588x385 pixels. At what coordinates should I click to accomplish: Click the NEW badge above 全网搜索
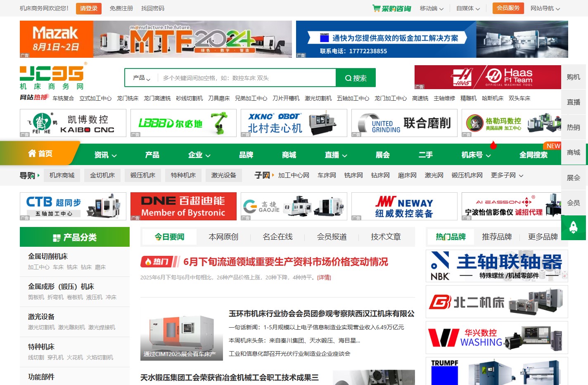coord(553,146)
